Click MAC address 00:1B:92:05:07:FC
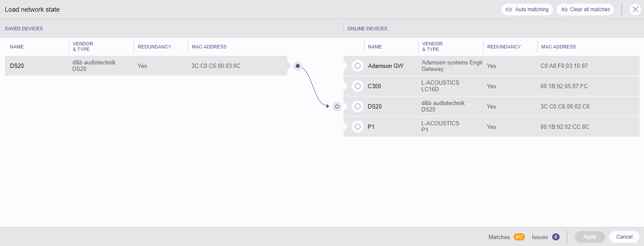 (564, 86)
